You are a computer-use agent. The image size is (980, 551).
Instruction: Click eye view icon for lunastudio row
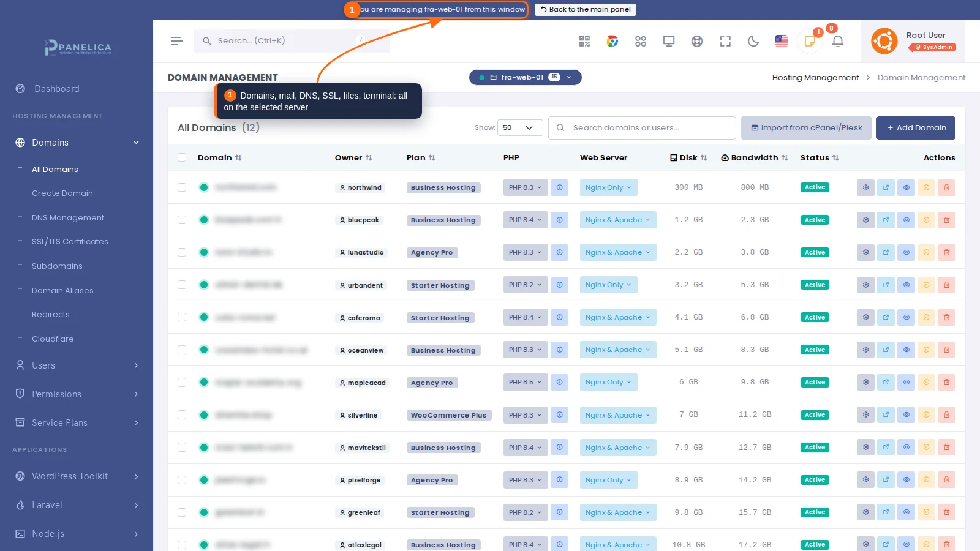[x=906, y=252]
